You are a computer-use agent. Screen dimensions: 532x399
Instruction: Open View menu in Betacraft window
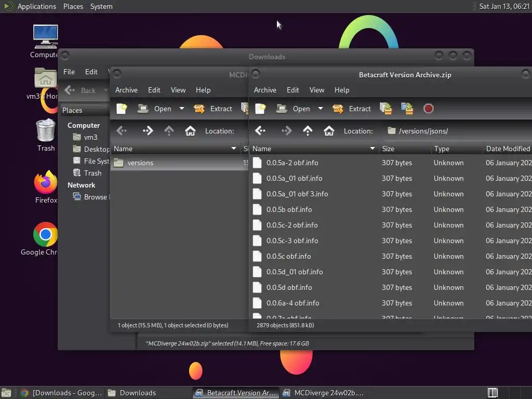[x=317, y=90]
